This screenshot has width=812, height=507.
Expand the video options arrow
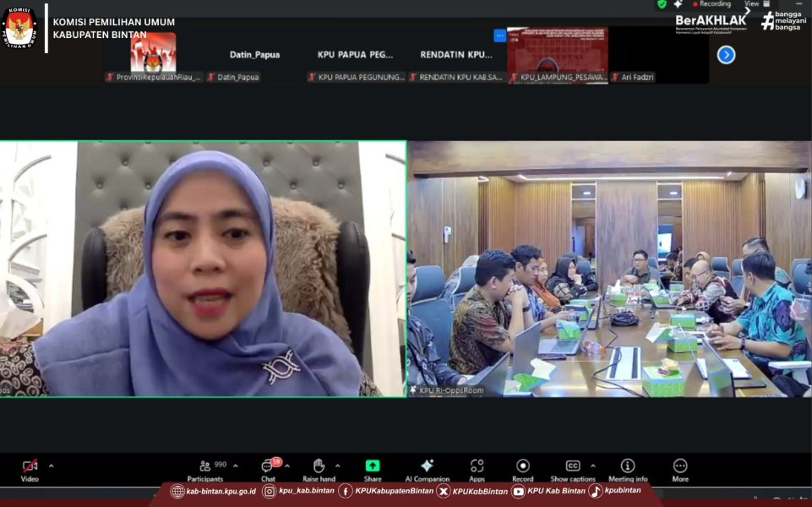coord(51,466)
